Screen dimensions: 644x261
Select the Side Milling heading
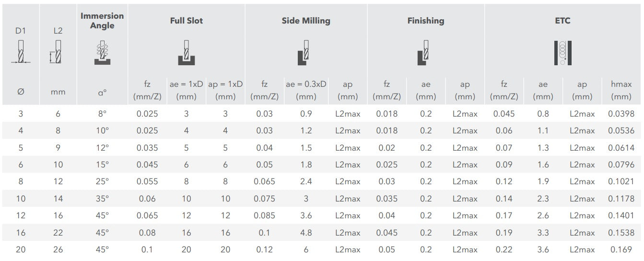305,21
